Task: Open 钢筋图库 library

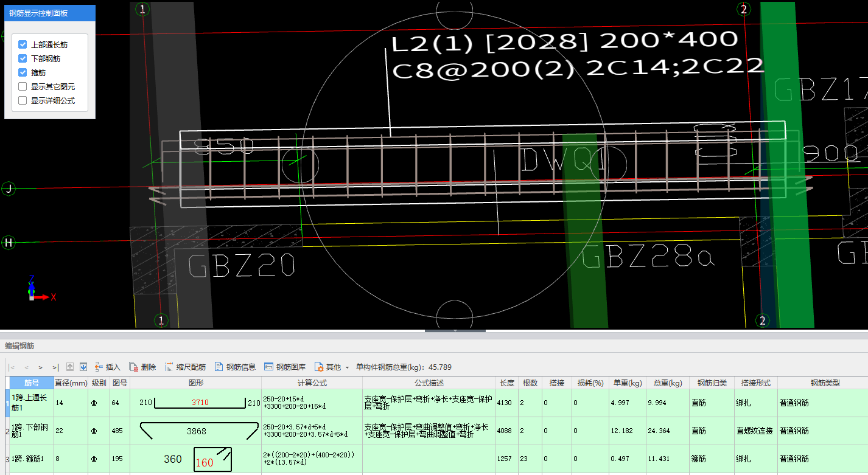Action: 285,367
